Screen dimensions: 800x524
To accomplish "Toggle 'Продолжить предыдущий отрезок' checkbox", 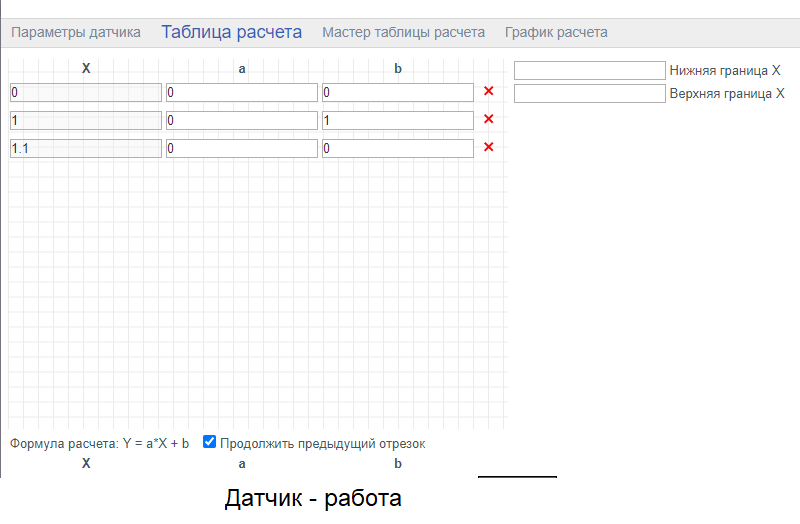I will click(210, 442).
